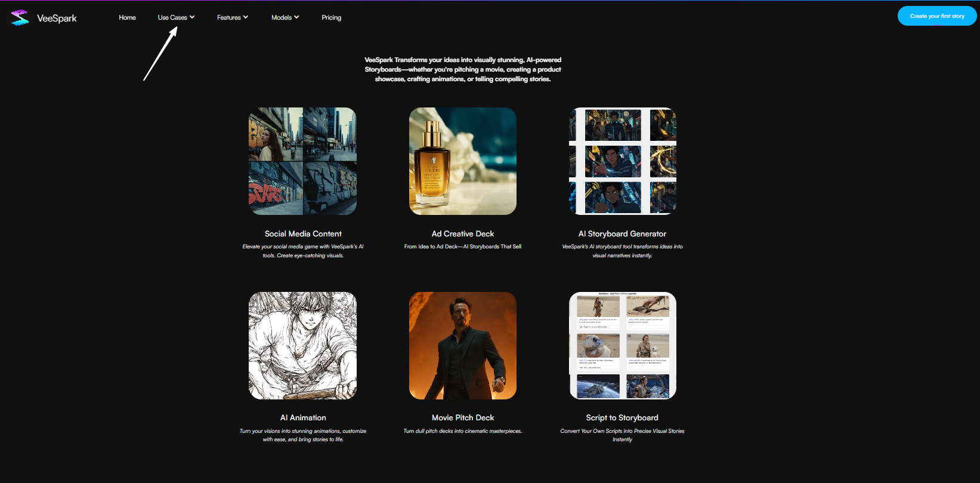Click the Movie Pitch Deck title
Image resolution: width=980 pixels, height=483 pixels.
coord(463,418)
